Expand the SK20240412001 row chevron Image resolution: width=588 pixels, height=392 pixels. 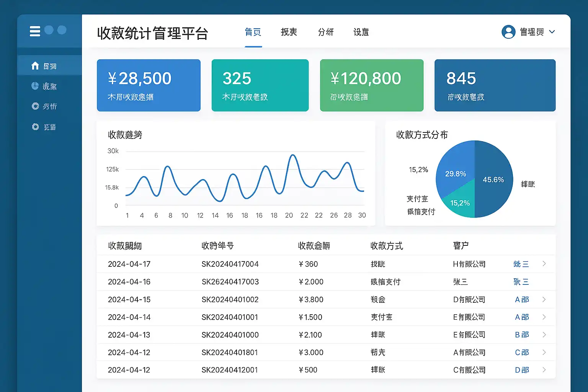pos(544,370)
